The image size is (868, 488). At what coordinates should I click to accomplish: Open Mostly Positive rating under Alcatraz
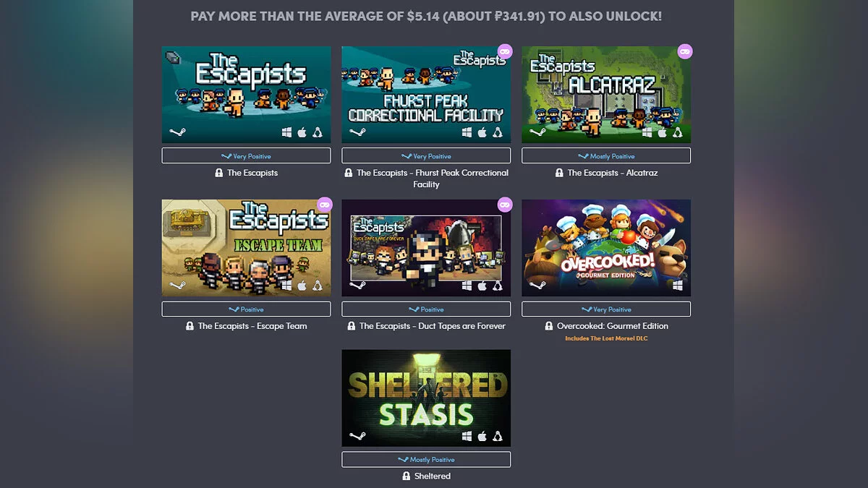point(606,155)
